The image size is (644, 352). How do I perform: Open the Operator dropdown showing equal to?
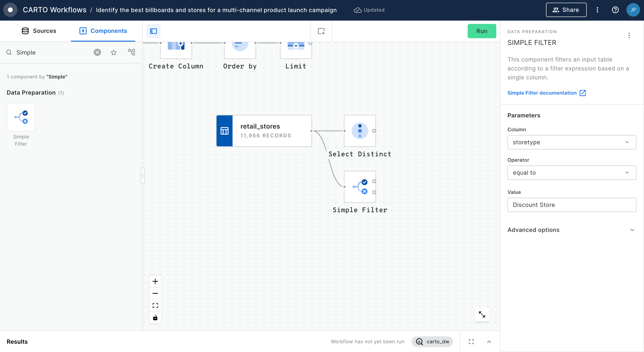(571, 173)
